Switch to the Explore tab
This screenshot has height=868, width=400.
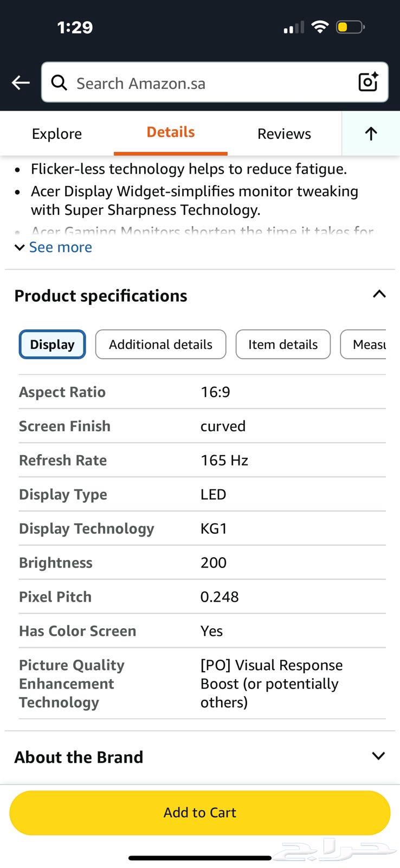point(56,133)
